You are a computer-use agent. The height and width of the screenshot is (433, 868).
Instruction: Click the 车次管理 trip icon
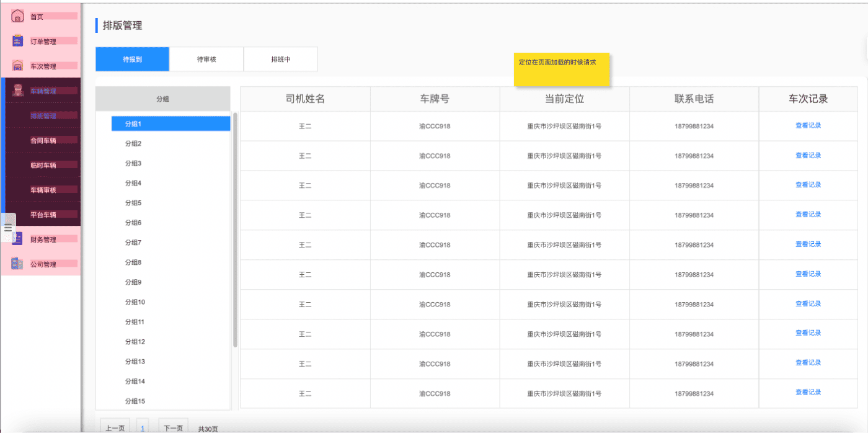point(18,66)
